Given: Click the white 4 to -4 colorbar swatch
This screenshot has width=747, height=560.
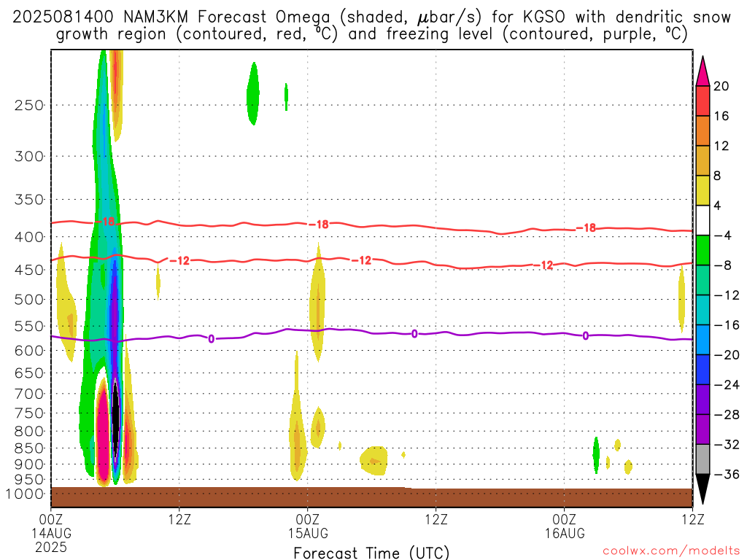Looking at the screenshot, I should click(703, 220).
